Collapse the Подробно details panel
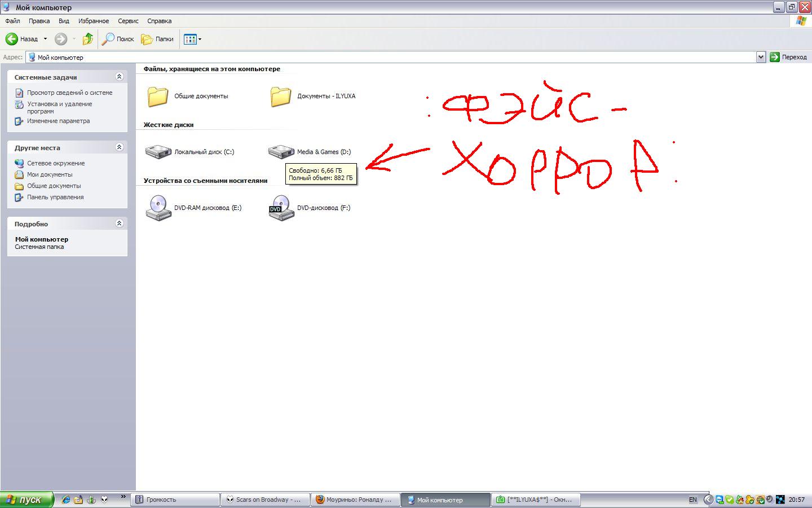This screenshot has height=508, width=812. click(x=119, y=224)
